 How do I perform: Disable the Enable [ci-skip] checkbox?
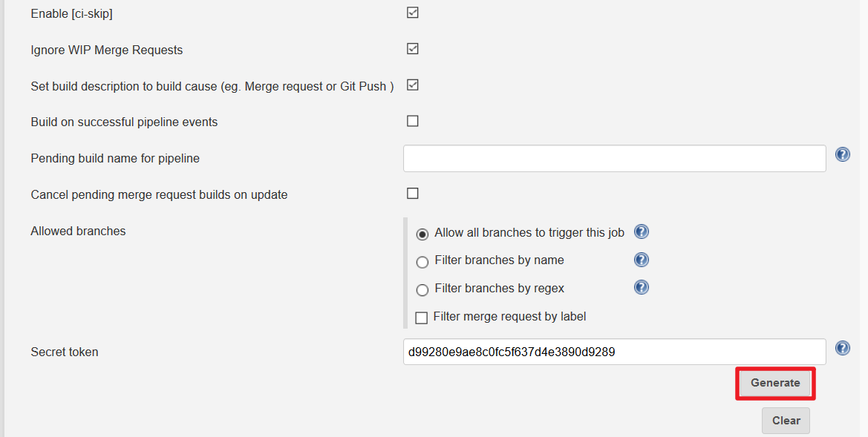[413, 13]
